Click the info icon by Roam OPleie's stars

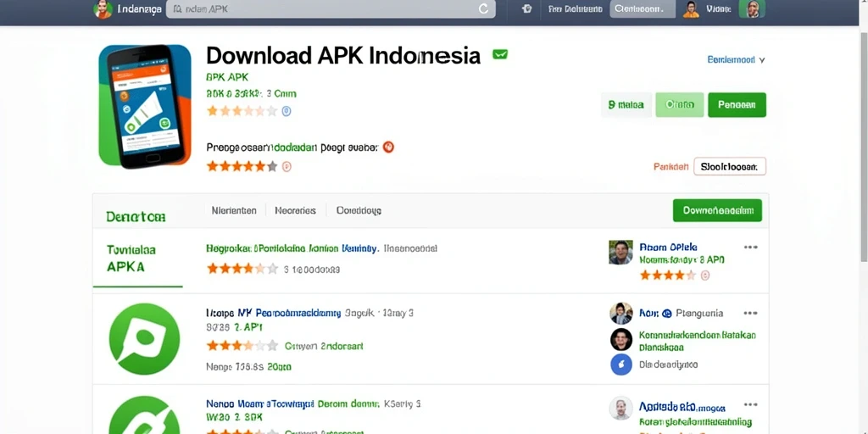point(704,275)
